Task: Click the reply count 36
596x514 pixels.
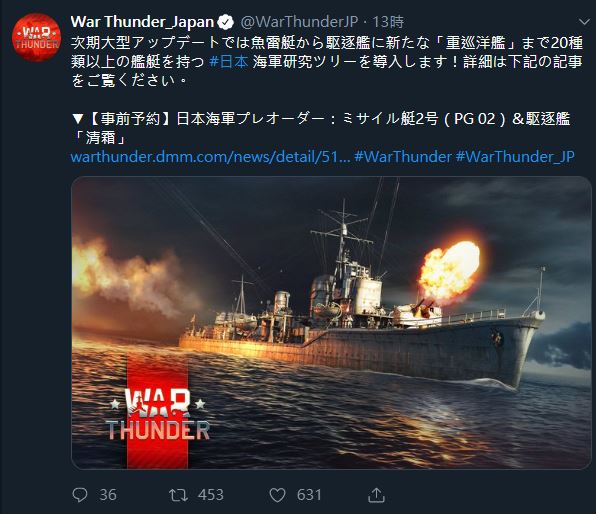Action: click(108, 495)
